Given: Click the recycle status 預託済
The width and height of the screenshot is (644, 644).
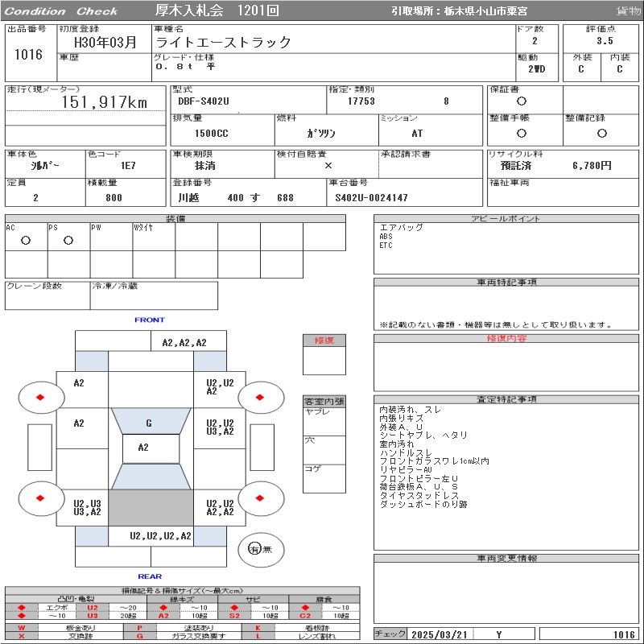Looking at the screenshot, I should 516,166.
